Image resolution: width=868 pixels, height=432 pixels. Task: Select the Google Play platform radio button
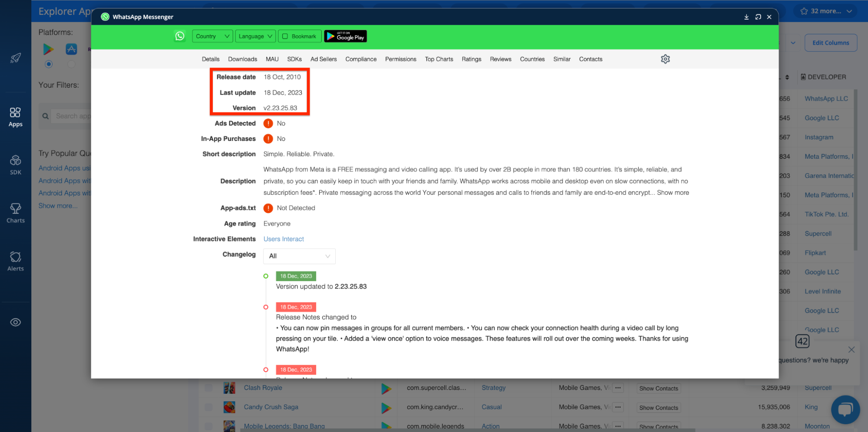click(x=49, y=64)
